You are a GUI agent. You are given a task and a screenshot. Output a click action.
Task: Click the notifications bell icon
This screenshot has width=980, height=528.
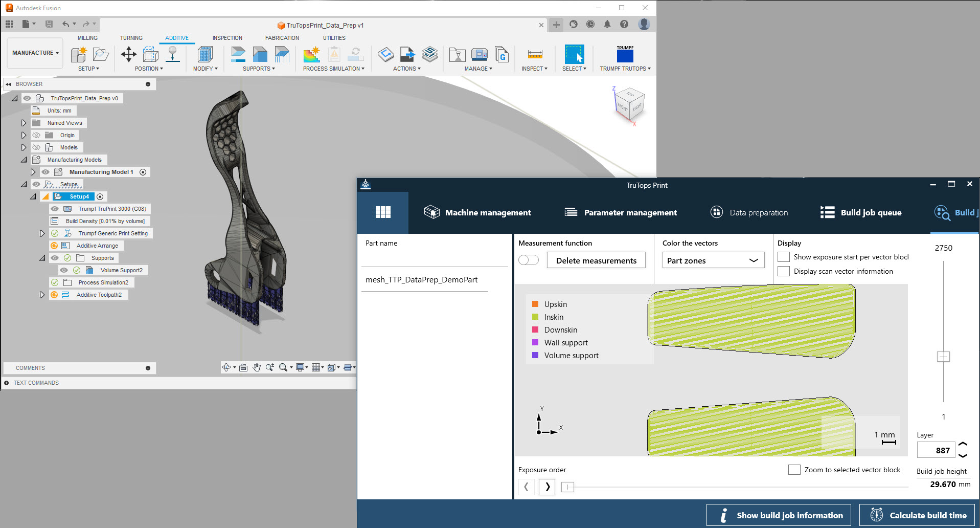(x=607, y=24)
